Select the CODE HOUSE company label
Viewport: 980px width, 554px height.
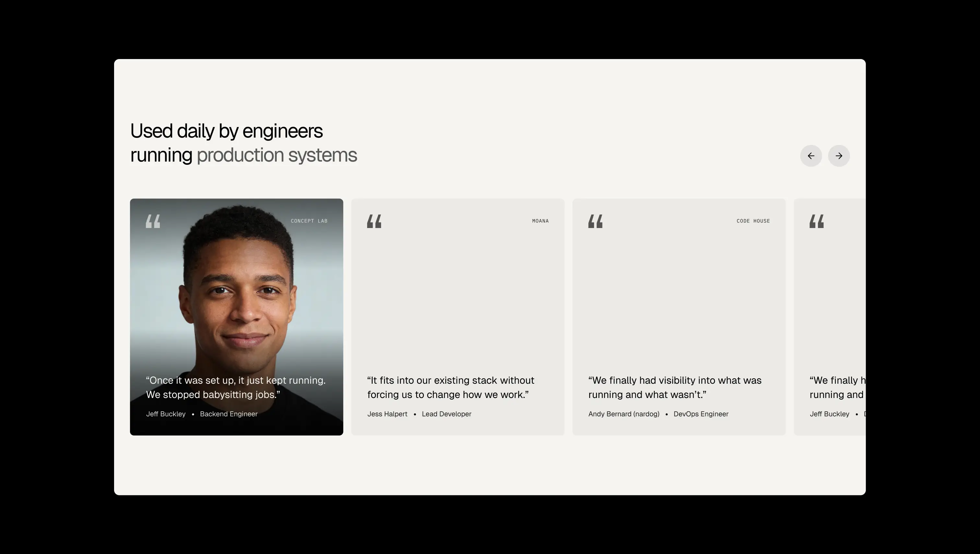[x=753, y=221]
